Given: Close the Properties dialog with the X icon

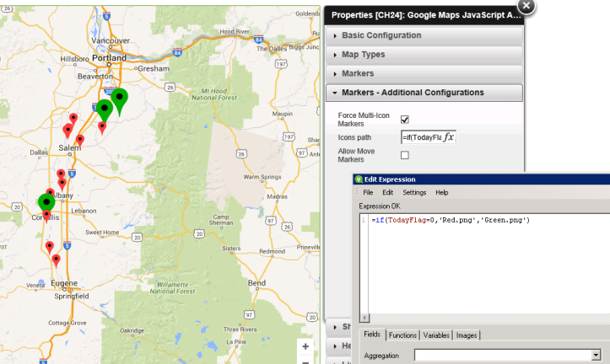Looking at the screenshot, I should (526, 6).
